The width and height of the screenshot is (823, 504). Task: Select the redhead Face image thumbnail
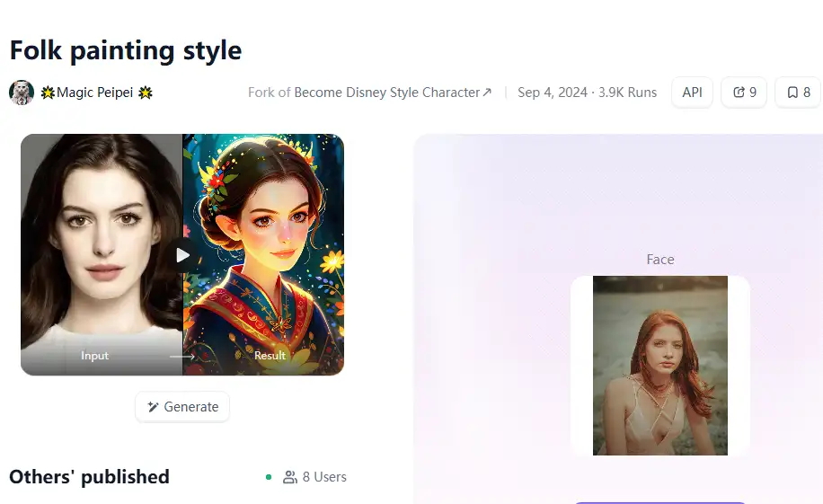(659, 366)
